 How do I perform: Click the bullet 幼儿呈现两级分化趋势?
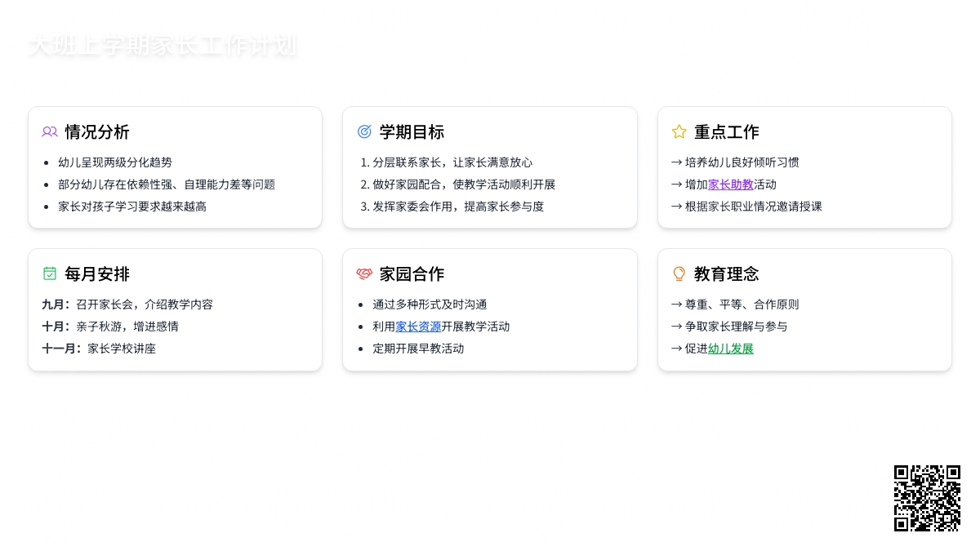pos(115,162)
